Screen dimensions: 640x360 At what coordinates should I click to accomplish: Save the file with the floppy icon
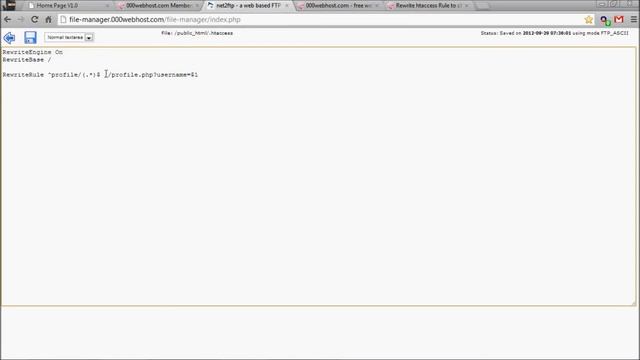[30, 38]
